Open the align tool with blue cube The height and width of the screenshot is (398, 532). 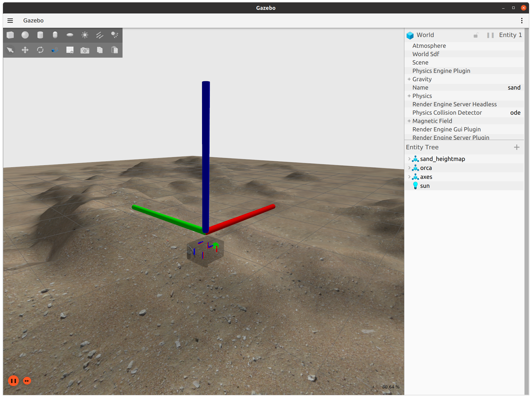55,50
